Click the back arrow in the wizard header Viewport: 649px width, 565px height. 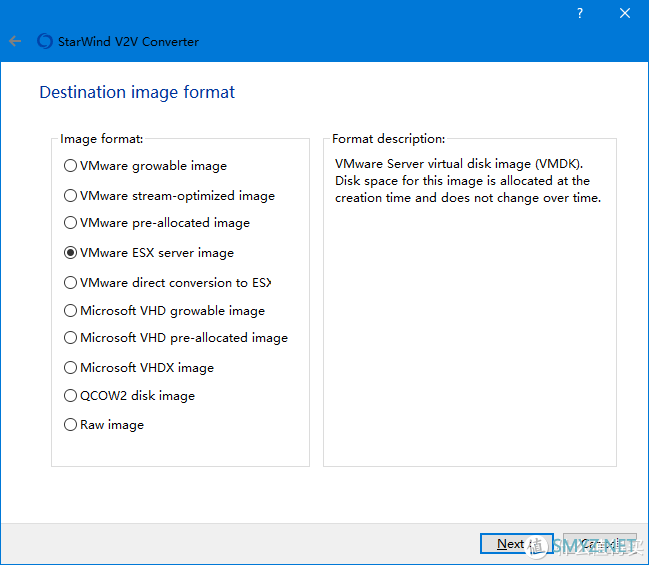tap(15, 42)
